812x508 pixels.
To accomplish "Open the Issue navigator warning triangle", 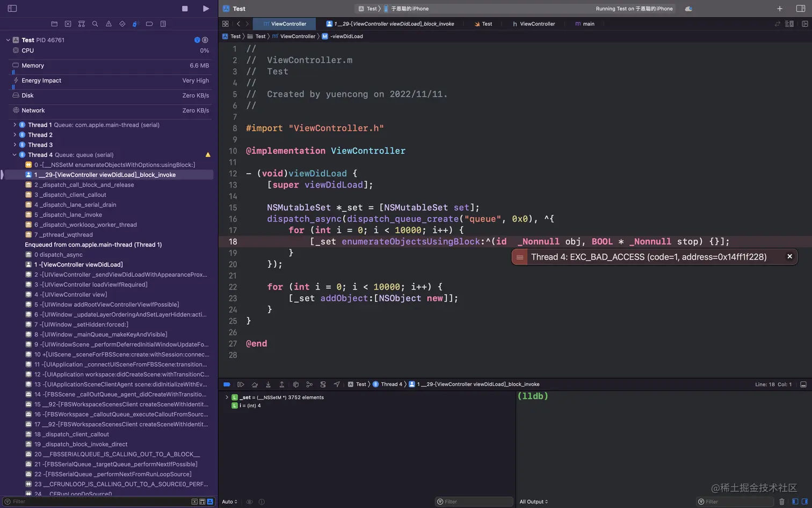I will [x=108, y=24].
